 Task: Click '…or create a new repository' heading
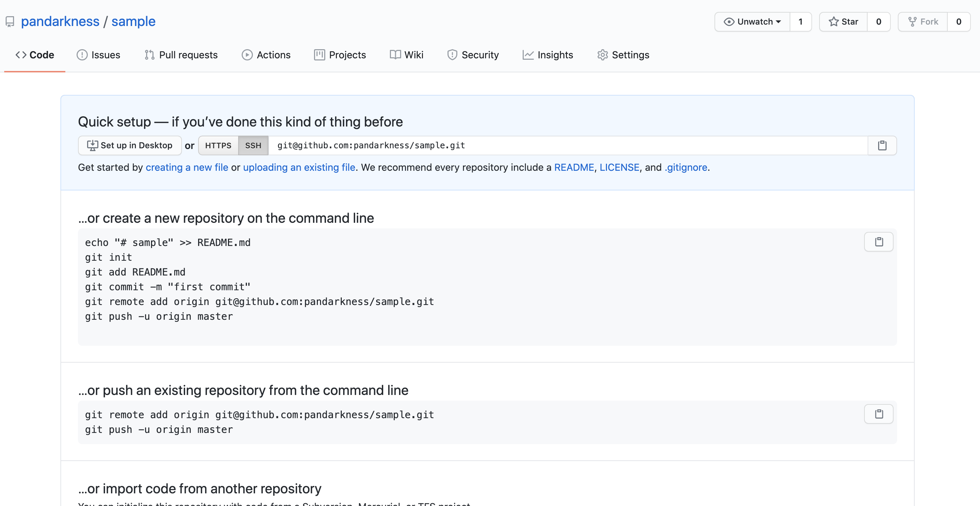point(226,218)
